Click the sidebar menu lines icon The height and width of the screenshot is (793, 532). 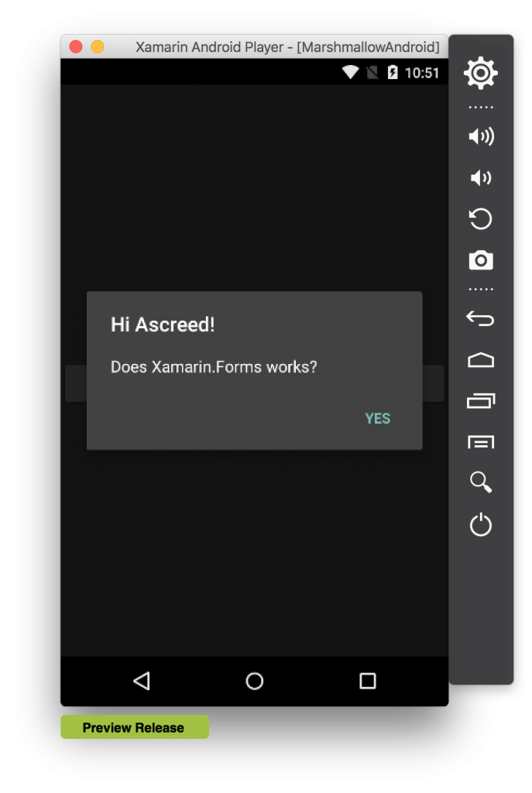point(480,442)
